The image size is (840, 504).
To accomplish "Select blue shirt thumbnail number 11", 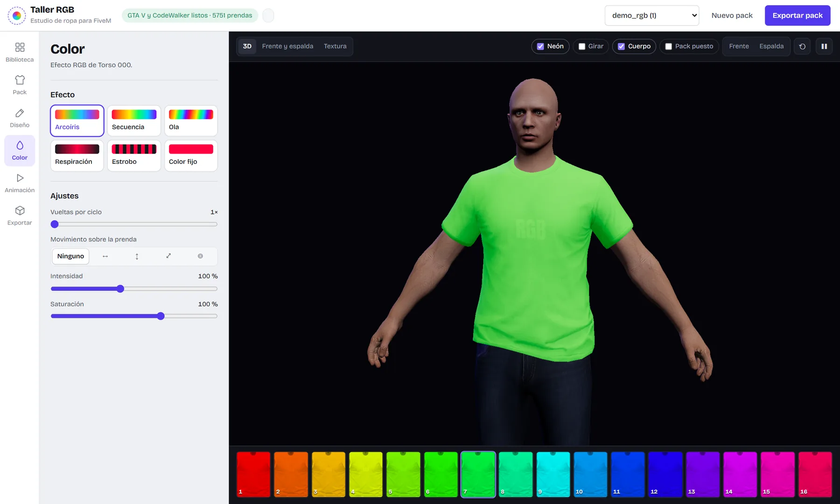I will click(x=628, y=474).
